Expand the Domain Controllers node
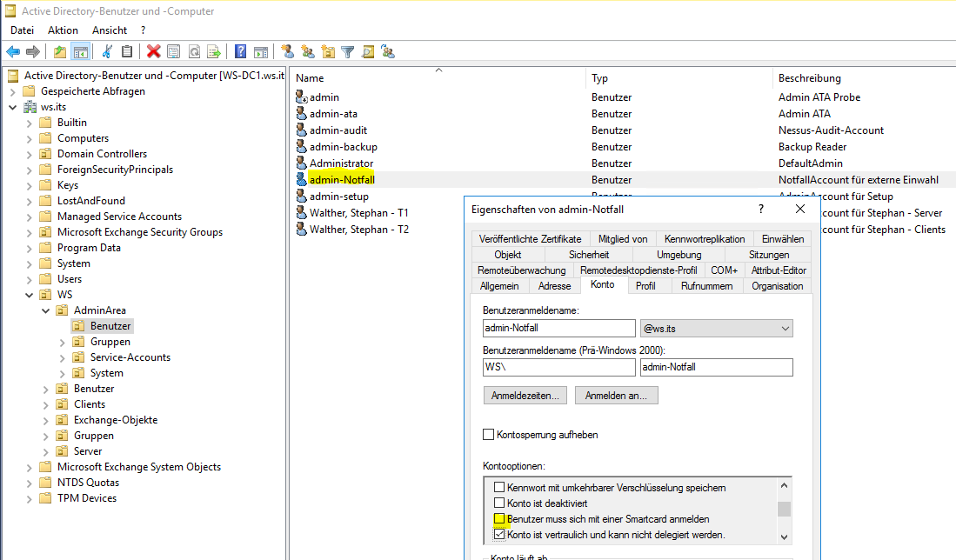The width and height of the screenshot is (956, 560). [x=30, y=154]
